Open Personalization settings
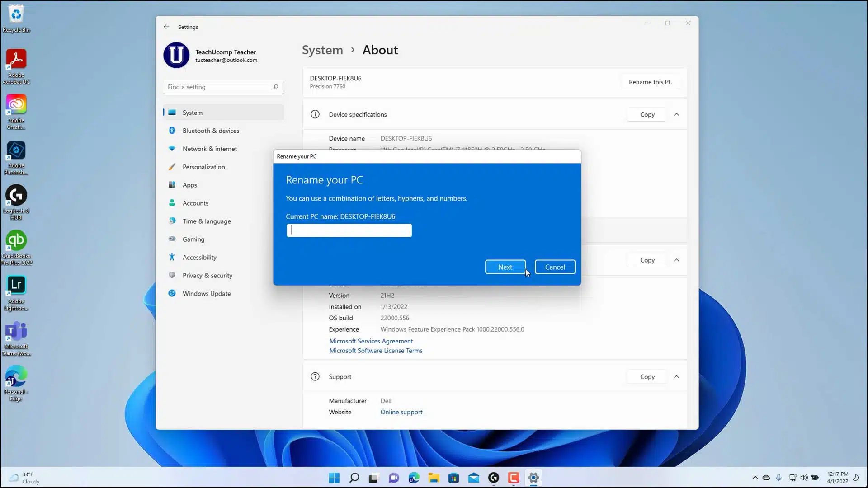Screen dimensions: 868x488 (x=203, y=166)
